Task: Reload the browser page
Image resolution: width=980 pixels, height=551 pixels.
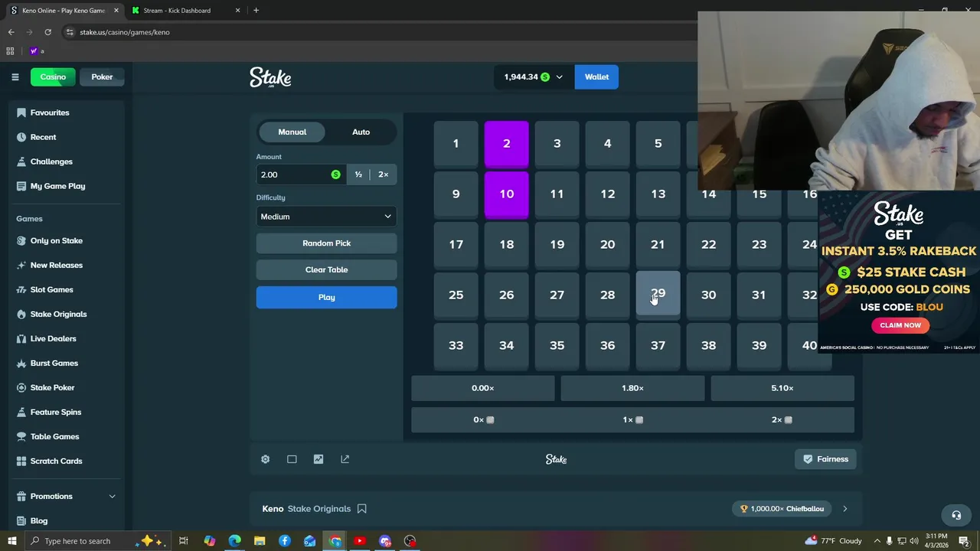Action: tap(47, 32)
